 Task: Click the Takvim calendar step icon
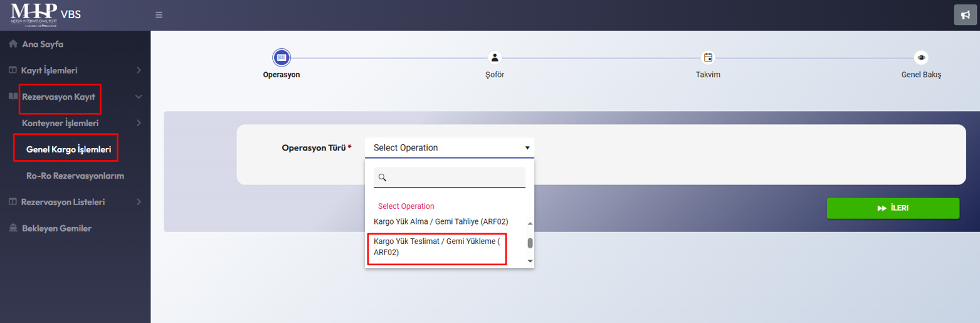click(x=708, y=58)
